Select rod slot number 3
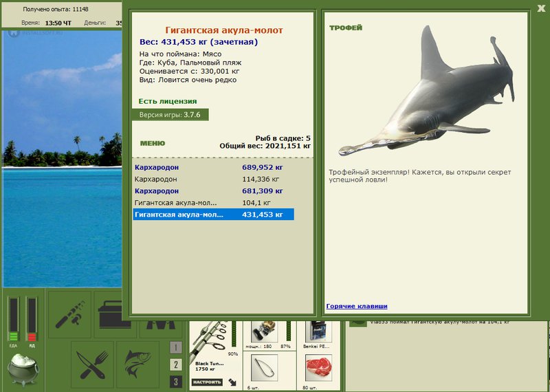Viewport: 550px width, 392px height. click(176, 382)
